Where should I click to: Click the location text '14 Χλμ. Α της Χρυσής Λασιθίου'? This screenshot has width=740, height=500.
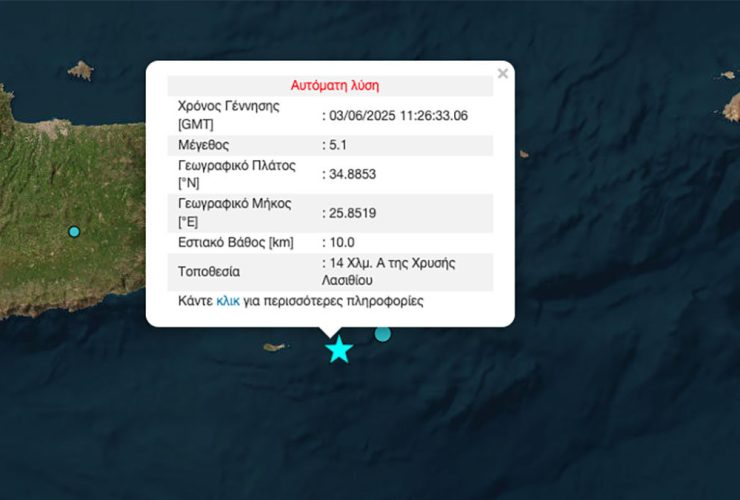tap(392, 271)
